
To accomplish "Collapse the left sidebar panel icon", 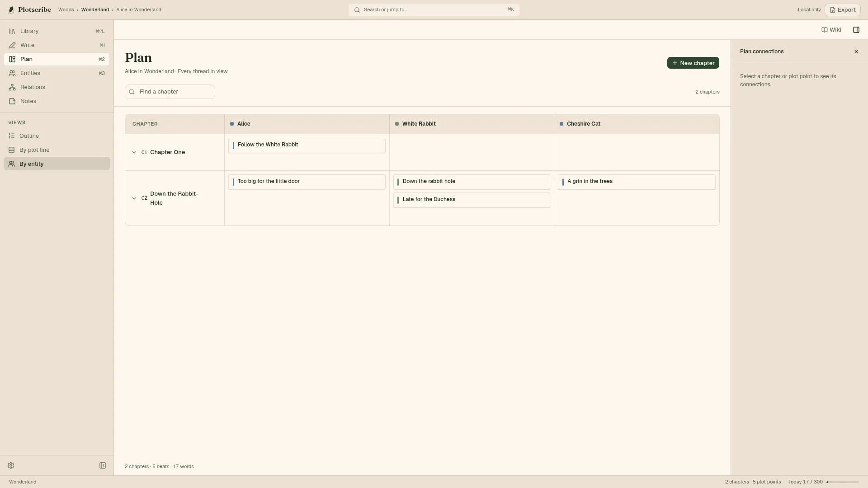I will click(103, 465).
